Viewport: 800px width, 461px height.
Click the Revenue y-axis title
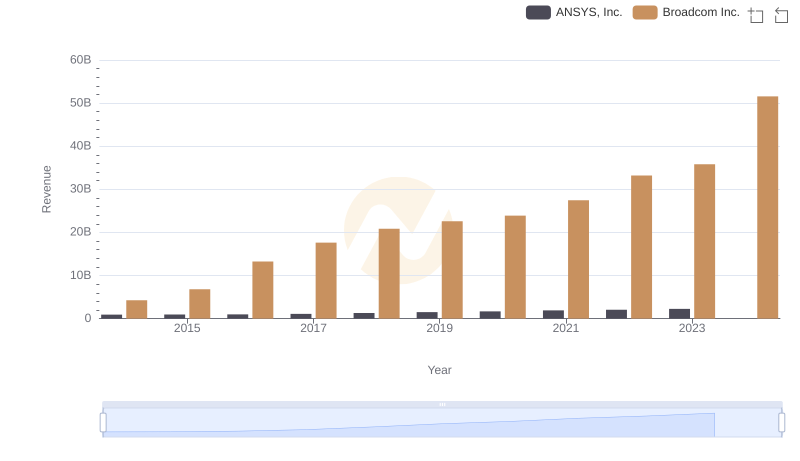pos(46,189)
